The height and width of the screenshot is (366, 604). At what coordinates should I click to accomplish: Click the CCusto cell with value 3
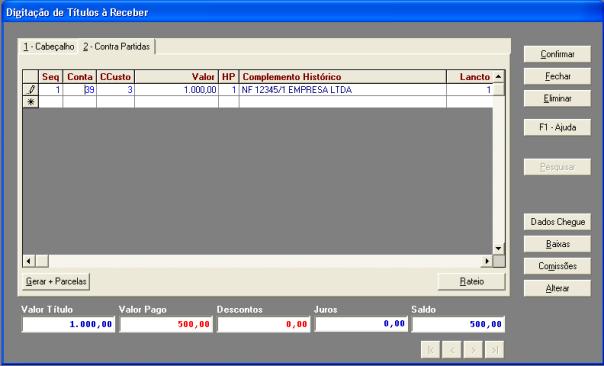coord(115,90)
